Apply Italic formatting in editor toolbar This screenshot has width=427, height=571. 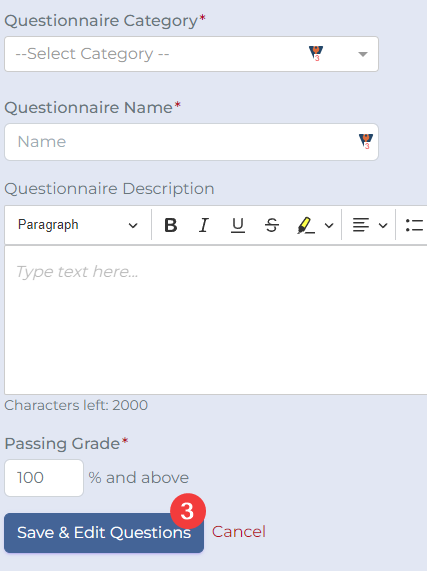click(x=204, y=225)
